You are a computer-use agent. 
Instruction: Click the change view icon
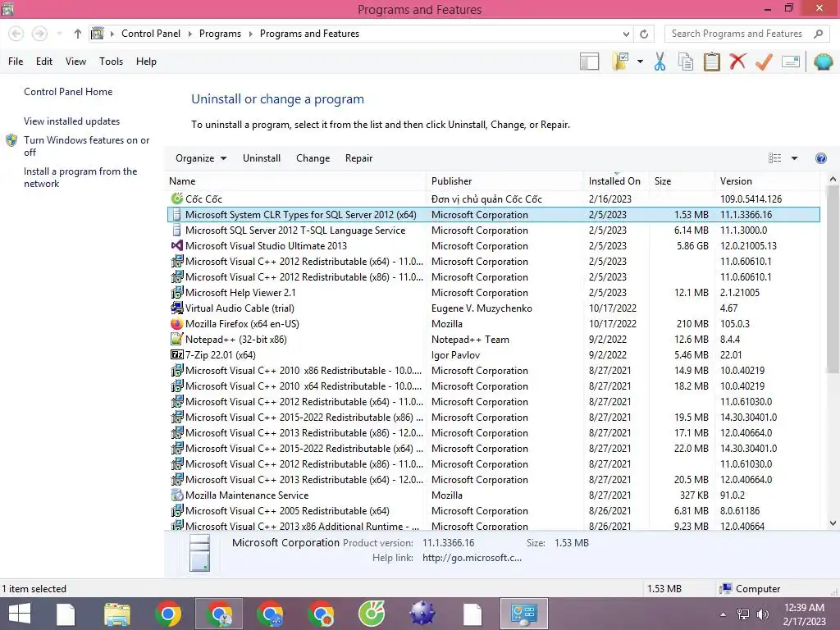coord(774,158)
